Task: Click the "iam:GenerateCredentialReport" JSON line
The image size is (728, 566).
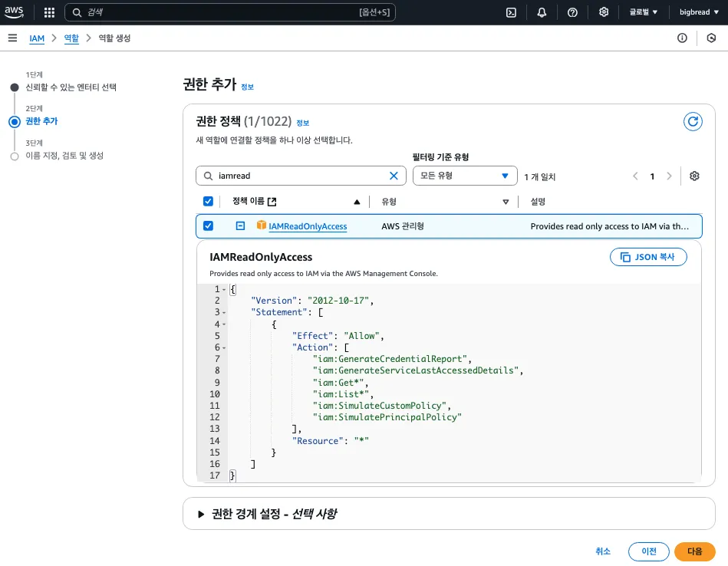Action: pyautogui.click(x=392, y=359)
